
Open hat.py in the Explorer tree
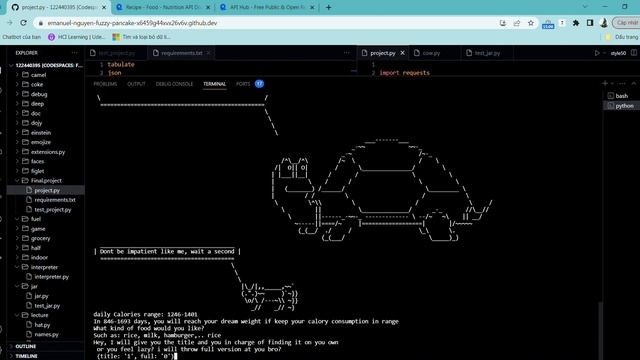pos(46,325)
